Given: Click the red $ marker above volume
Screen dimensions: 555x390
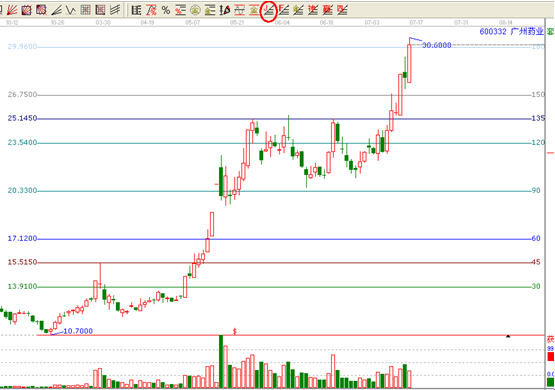Looking at the screenshot, I should tap(235, 331).
